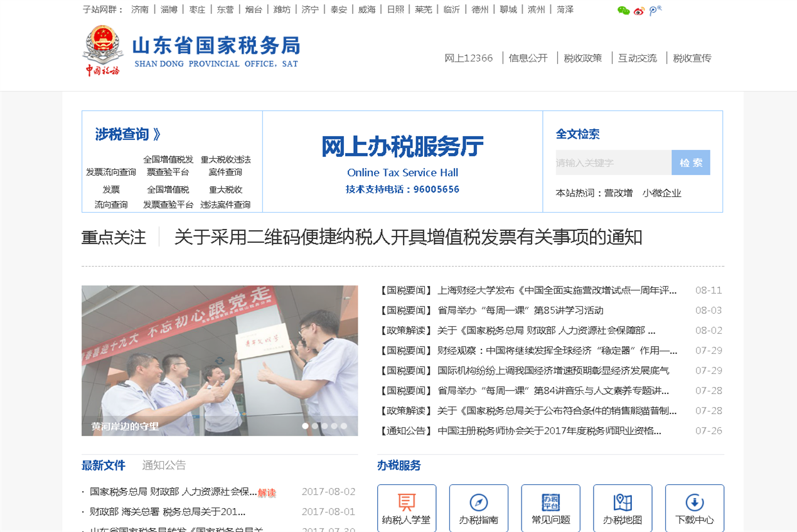Switch to the 最新文件 tab
This screenshot has height=532, width=797.
tap(104, 465)
